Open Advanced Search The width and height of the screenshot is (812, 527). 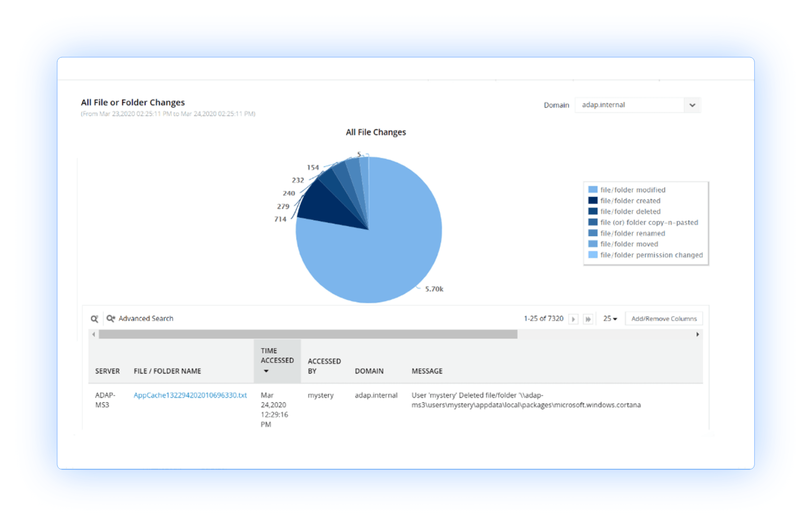click(145, 318)
